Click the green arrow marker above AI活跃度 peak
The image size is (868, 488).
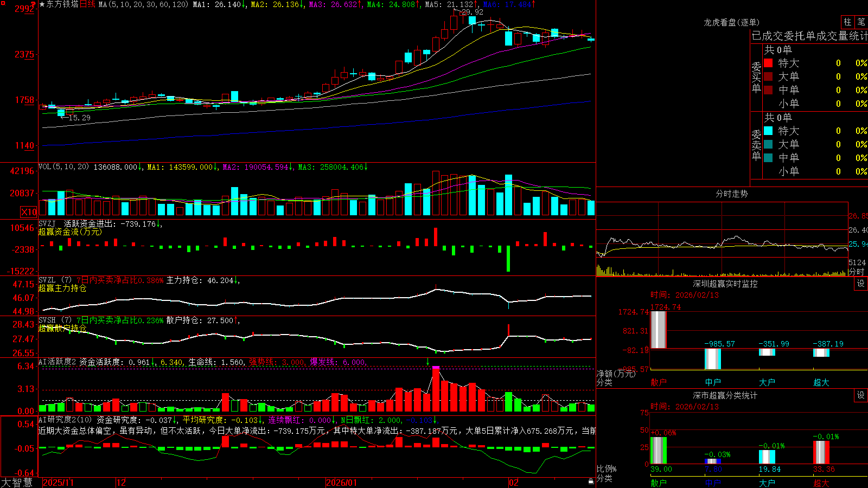click(428, 362)
